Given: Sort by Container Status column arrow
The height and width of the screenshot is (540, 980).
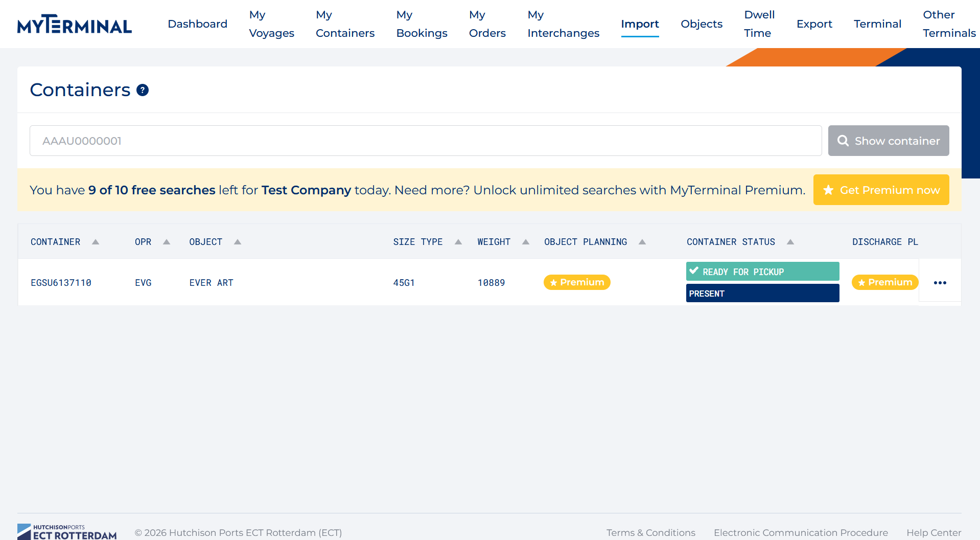Looking at the screenshot, I should coord(790,242).
